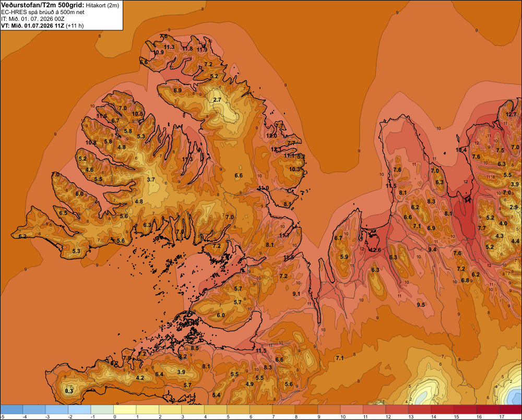522x420 pixels.
Task: Click the temperature value '6.8' on the map
Action: [x=465, y=280]
